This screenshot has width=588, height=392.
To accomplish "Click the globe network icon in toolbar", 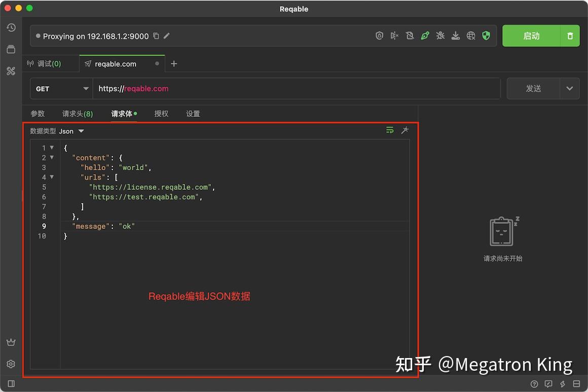I will [x=470, y=35].
